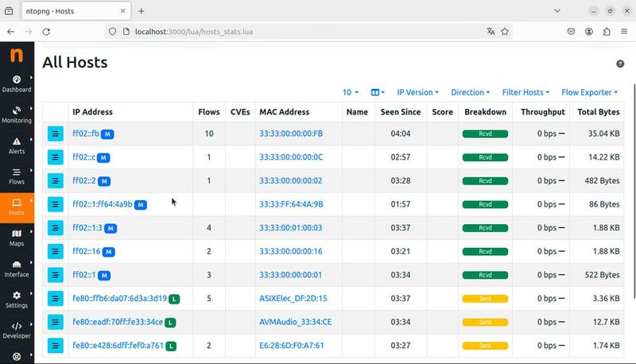Open the Monitoring sidebar section
The height and width of the screenshot is (364, 636).
point(17,114)
